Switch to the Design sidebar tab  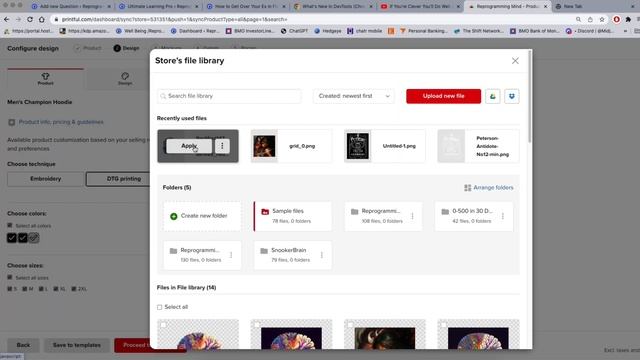(125, 79)
